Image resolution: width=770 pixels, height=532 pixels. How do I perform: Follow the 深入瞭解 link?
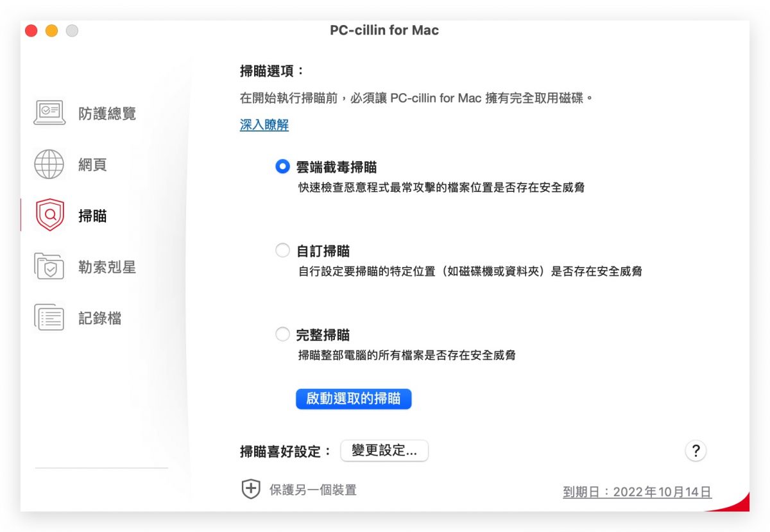click(264, 125)
